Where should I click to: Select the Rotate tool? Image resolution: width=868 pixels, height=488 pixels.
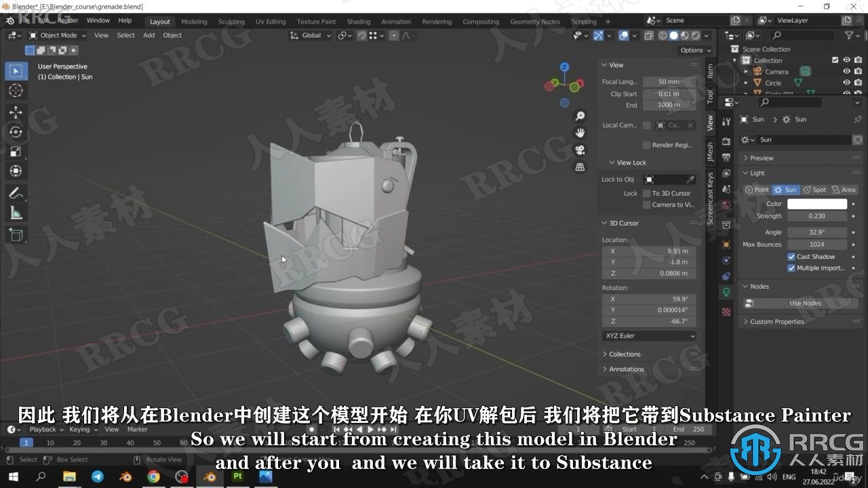(x=16, y=132)
